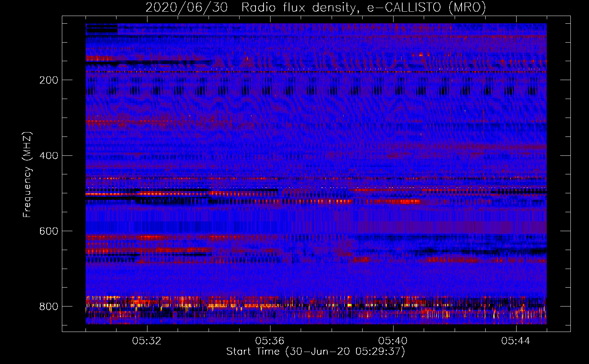Click the 'Frequency (MHZ)' axis label

coord(27,174)
